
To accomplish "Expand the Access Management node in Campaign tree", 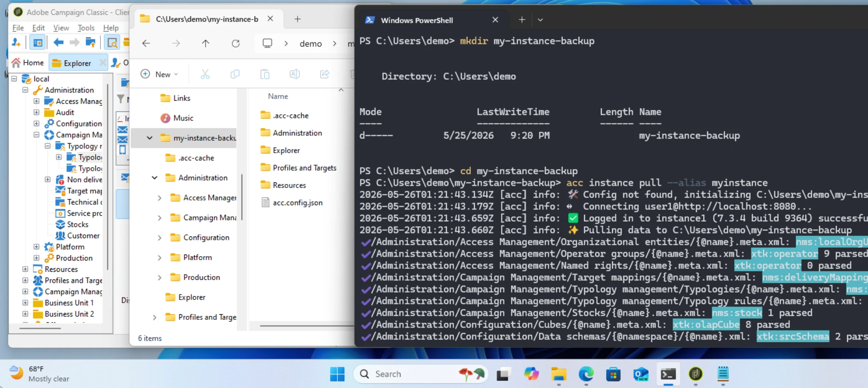I will pos(36,101).
